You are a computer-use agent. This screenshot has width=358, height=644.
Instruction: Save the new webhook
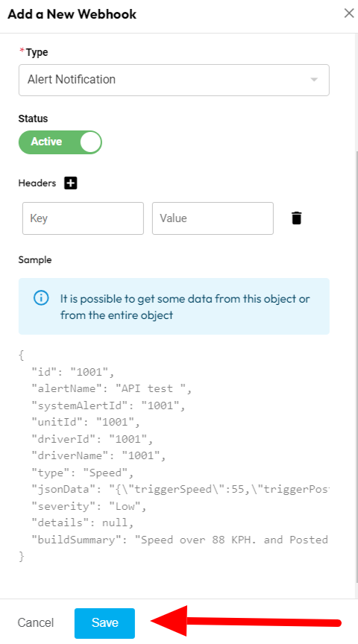coord(104,623)
